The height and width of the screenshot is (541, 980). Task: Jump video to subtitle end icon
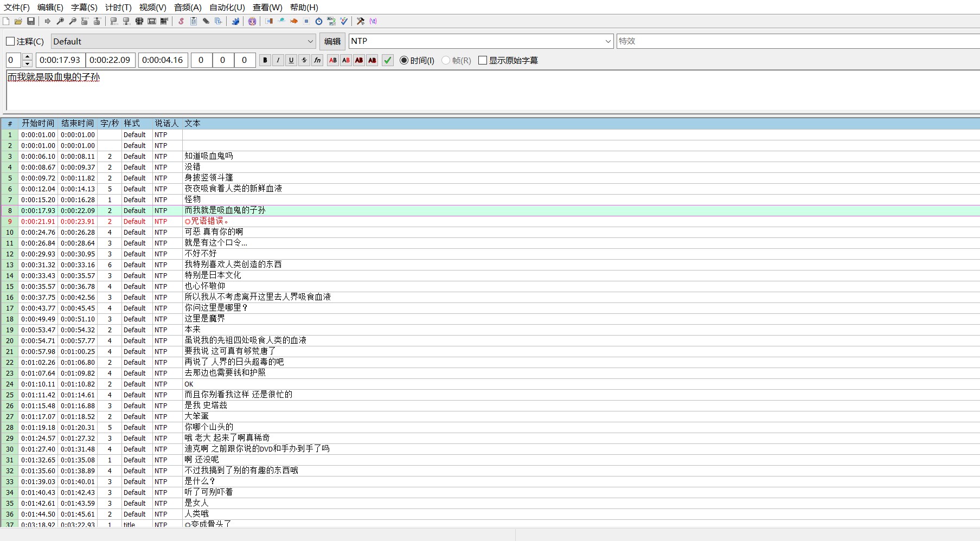97,21
